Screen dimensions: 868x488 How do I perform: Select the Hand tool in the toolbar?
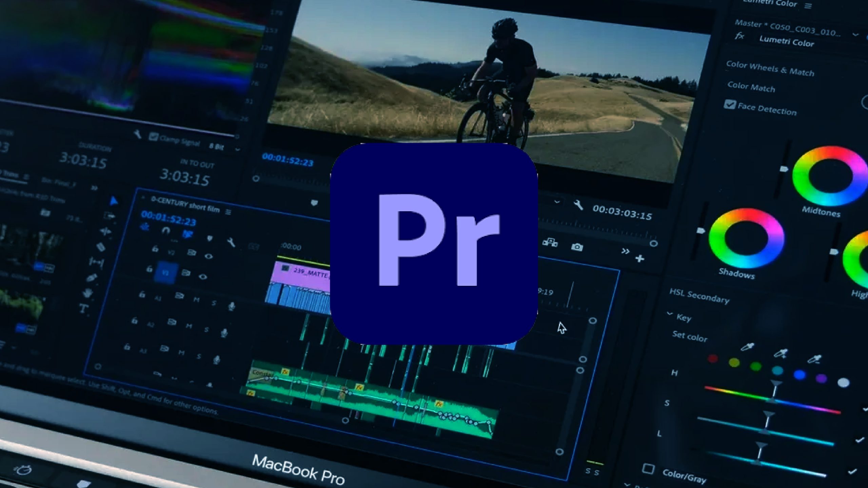(87, 293)
